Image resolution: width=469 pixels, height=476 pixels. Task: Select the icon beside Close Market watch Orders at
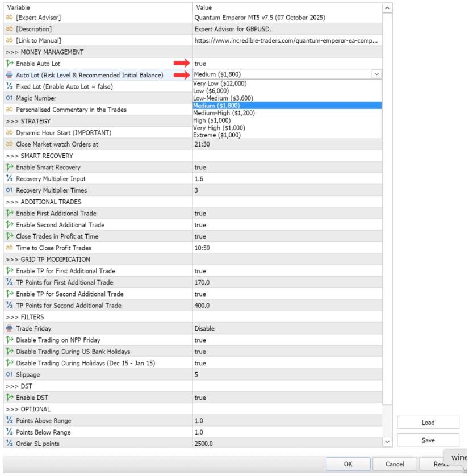click(x=10, y=144)
